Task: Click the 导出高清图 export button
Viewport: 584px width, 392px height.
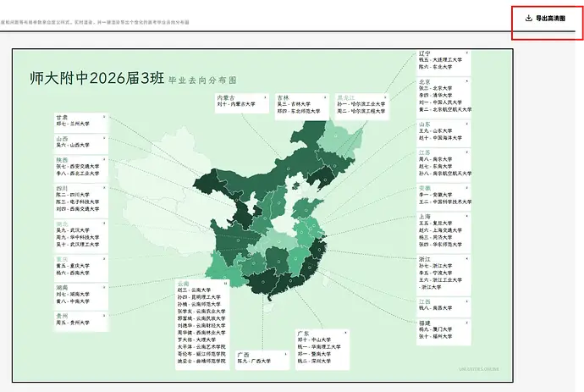Action: [545, 19]
